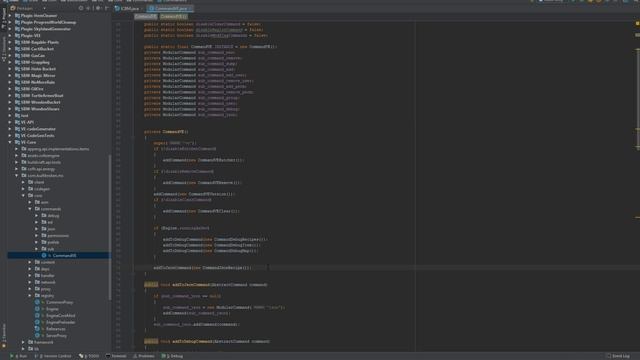This screenshot has height=360, width=640.
Task: Expand the SBM-CartBucket module
Action: pyautogui.click(x=10, y=49)
